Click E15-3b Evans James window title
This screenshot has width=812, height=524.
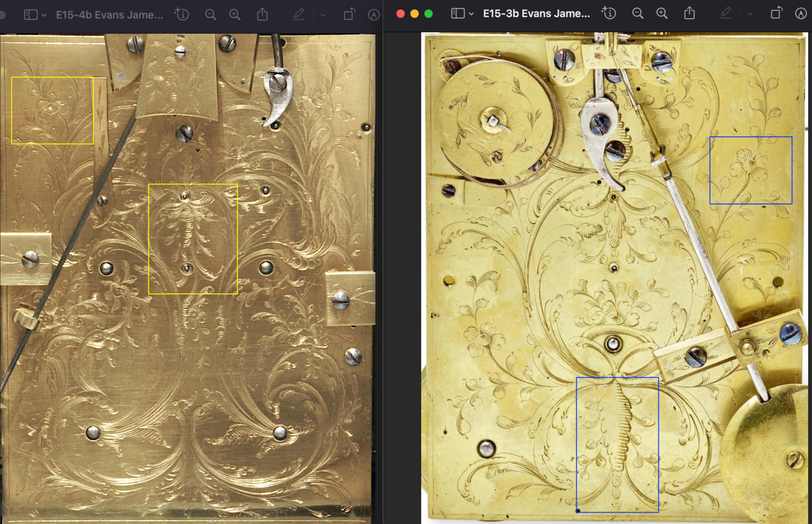(x=537, y=14)
